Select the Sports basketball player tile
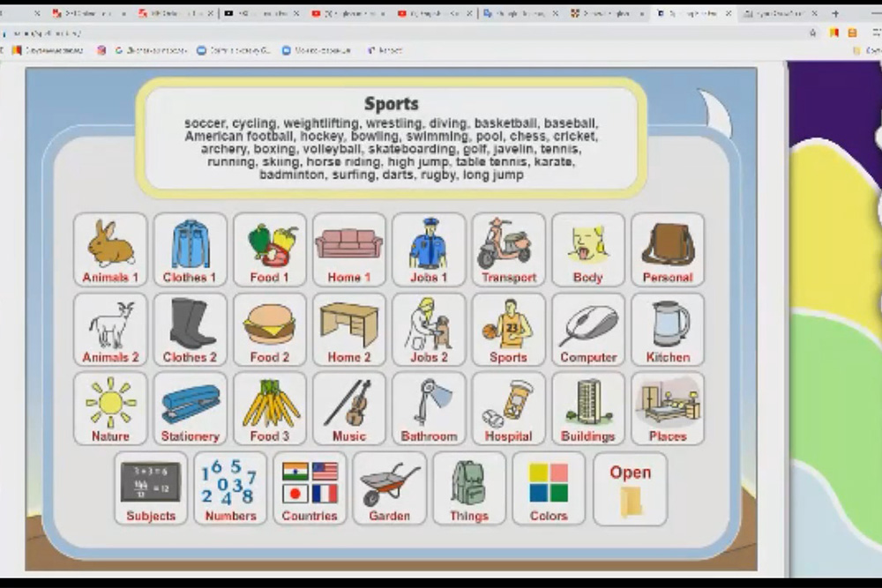Screen dimensions: 882x588 point(508,329)
